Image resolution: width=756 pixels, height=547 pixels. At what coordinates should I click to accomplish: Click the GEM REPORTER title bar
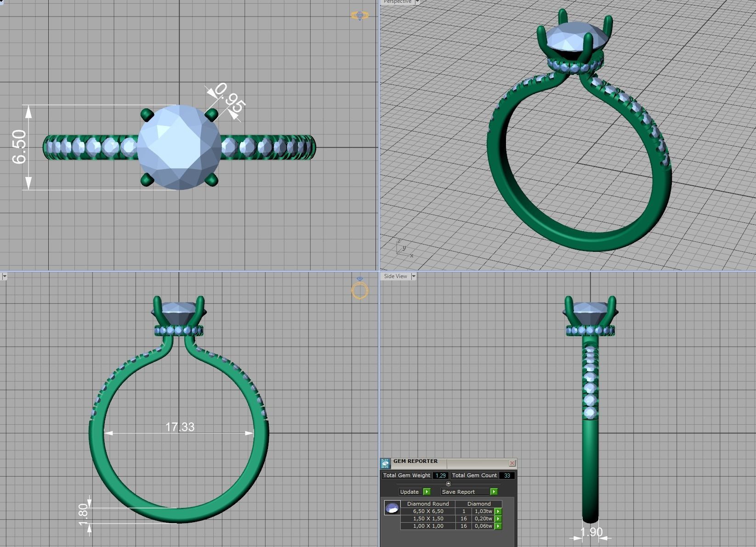(448, 463)
